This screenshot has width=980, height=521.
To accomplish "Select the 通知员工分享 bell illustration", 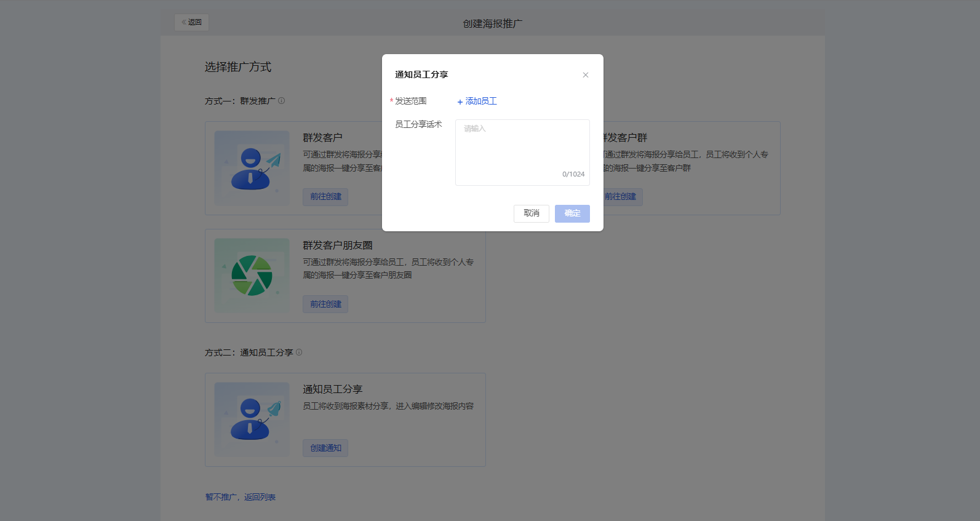I will [252, 420].
